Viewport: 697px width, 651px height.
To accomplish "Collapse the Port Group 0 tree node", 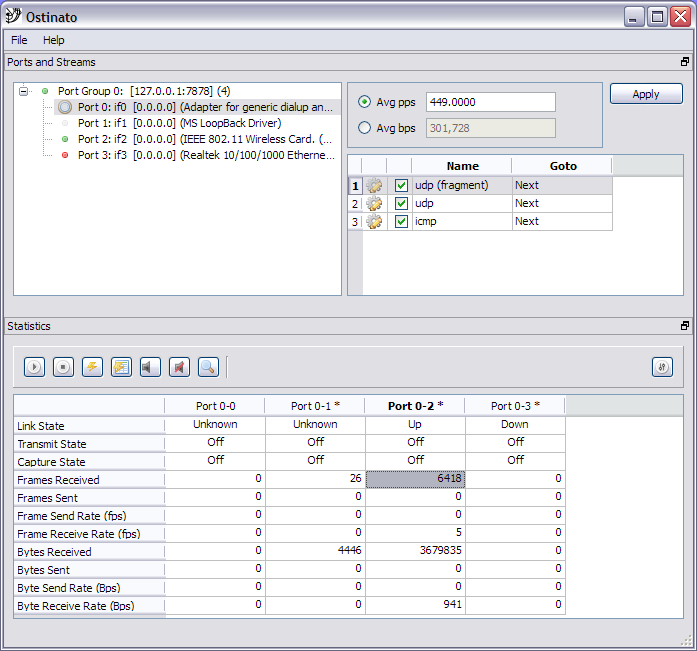I will (24, 91).
